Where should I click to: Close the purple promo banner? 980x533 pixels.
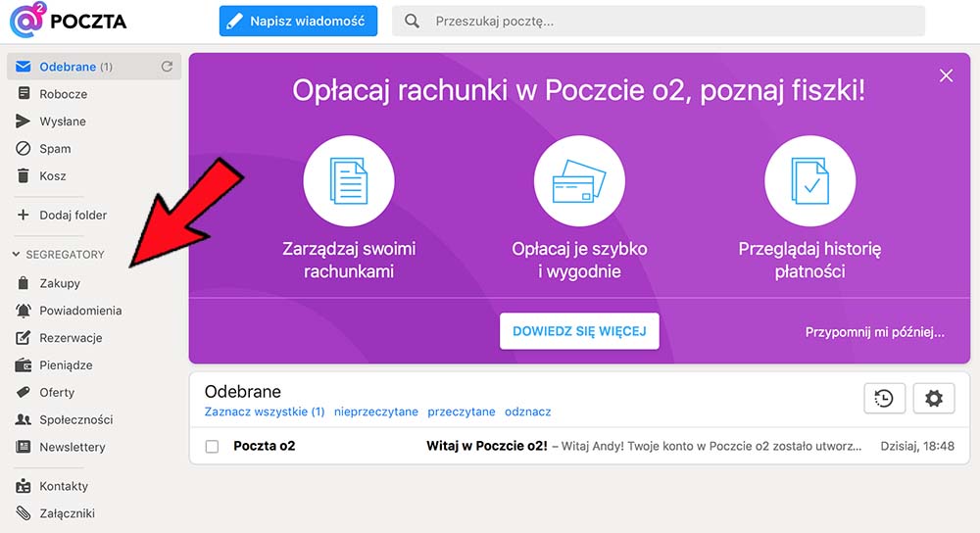(947, 75)
